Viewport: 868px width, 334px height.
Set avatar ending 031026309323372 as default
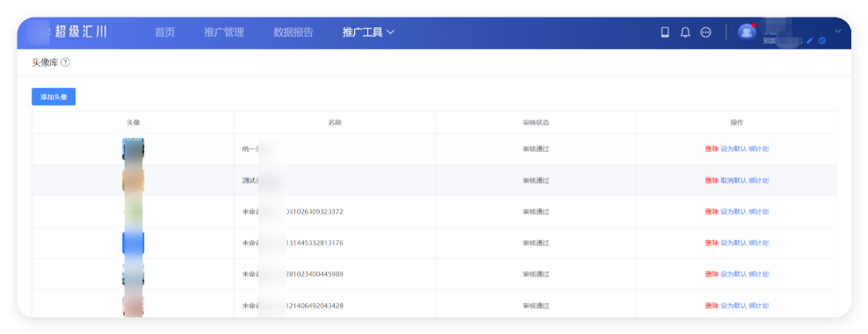click(x=734, y=212)
